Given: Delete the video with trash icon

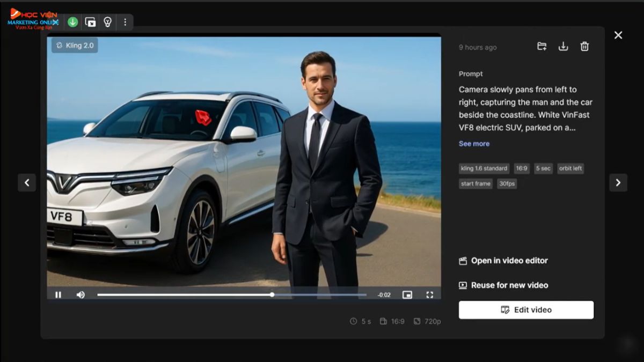Looking at the screenshot, I should [584, 47].
